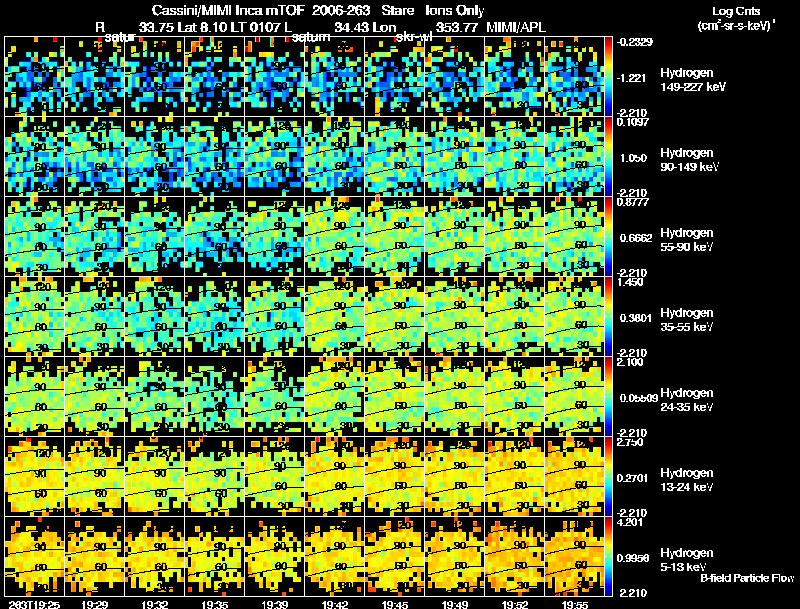Click the '19:35' time label

tap(215, 604)
